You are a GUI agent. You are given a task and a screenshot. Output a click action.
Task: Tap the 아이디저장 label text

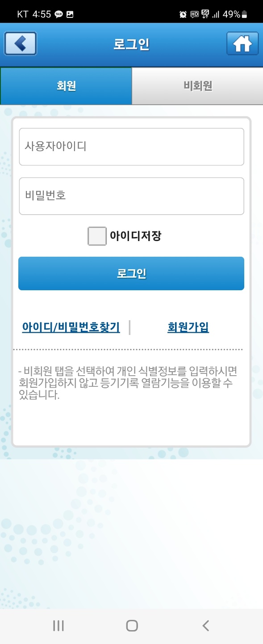[x=135, y=236]
